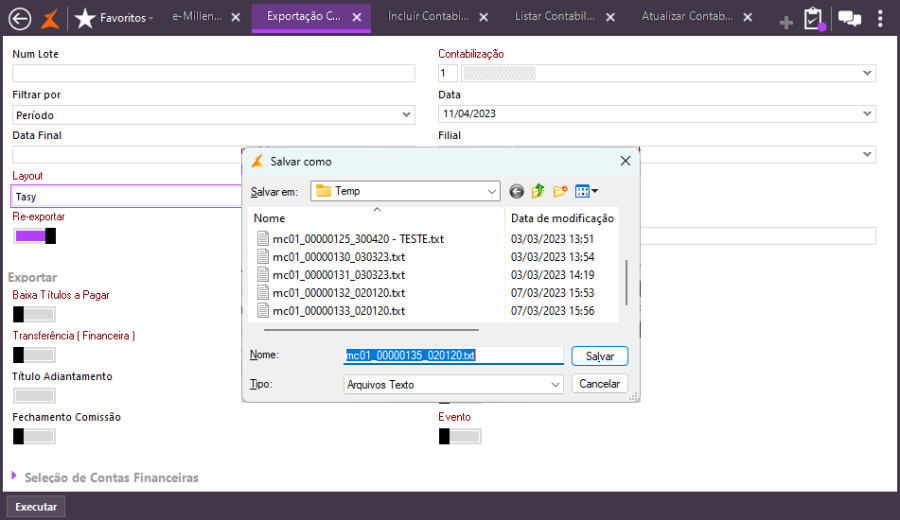Open the Favoritos dropdown menu

pyautogui.click(x=126, y=18)
